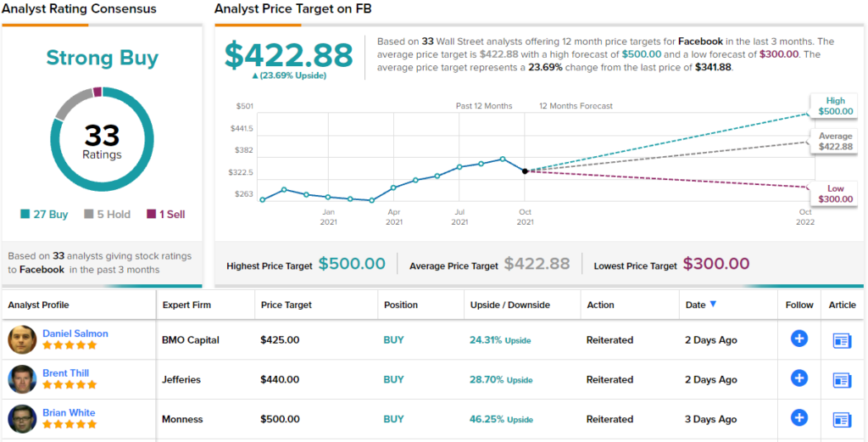Sort table by Date arrow
The width and height of the screenshot is (868, 442).
(x=712, y=305)
